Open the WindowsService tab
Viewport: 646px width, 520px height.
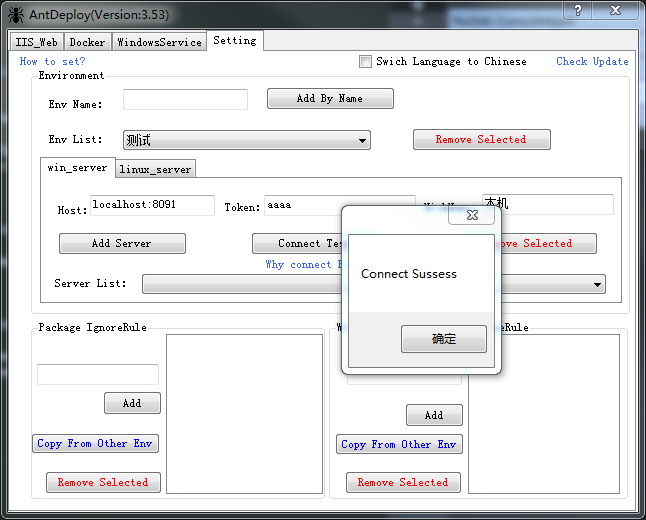tap(159, 42)
